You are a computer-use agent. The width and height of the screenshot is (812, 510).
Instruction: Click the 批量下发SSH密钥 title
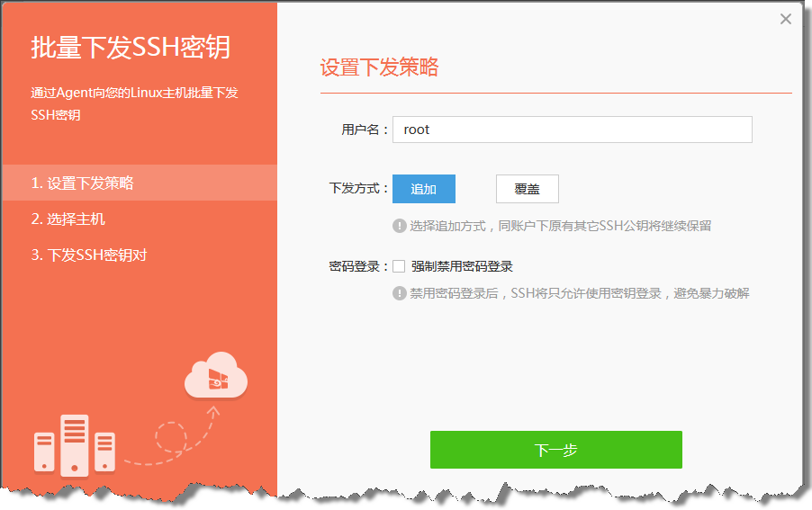point(131,48)
